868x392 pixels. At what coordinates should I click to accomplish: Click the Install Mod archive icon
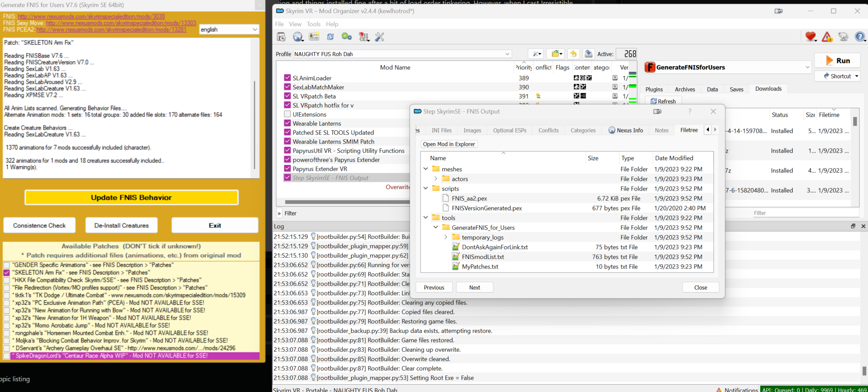pos(281,37)
